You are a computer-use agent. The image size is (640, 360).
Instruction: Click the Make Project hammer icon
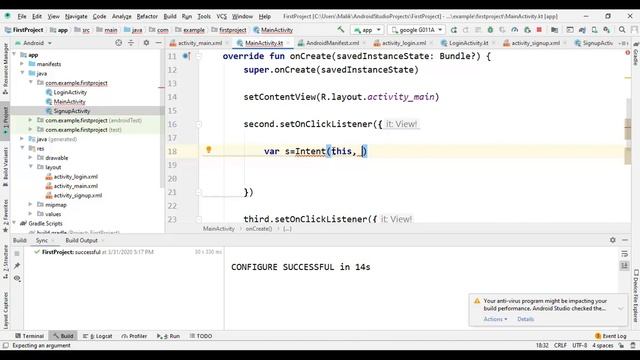click(x=340, y=29)
